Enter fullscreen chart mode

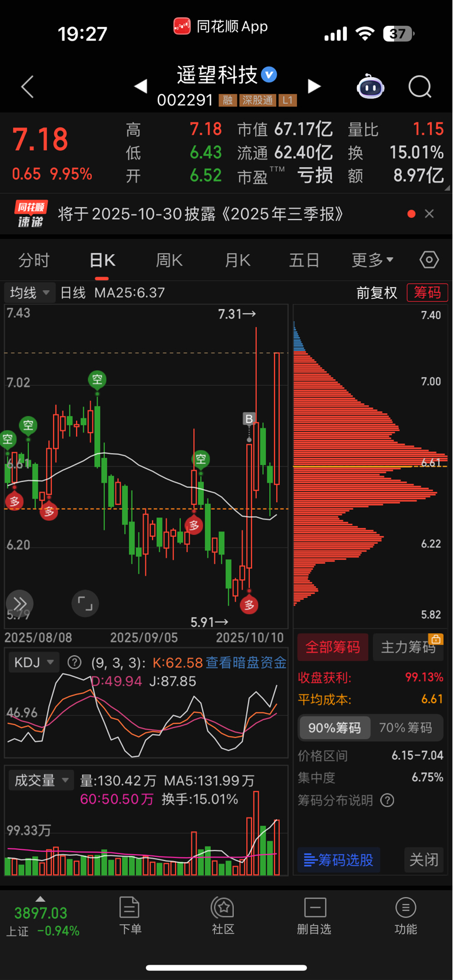(x=85, y=603)
